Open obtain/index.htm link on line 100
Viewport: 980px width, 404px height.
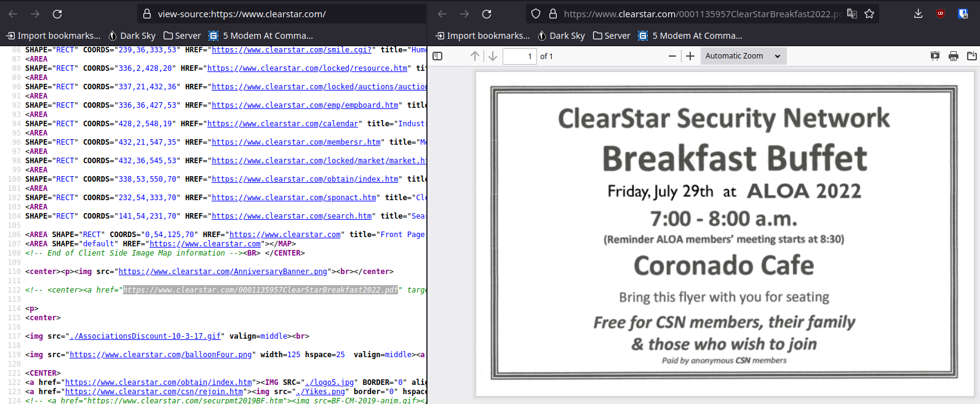click(305, 179)
